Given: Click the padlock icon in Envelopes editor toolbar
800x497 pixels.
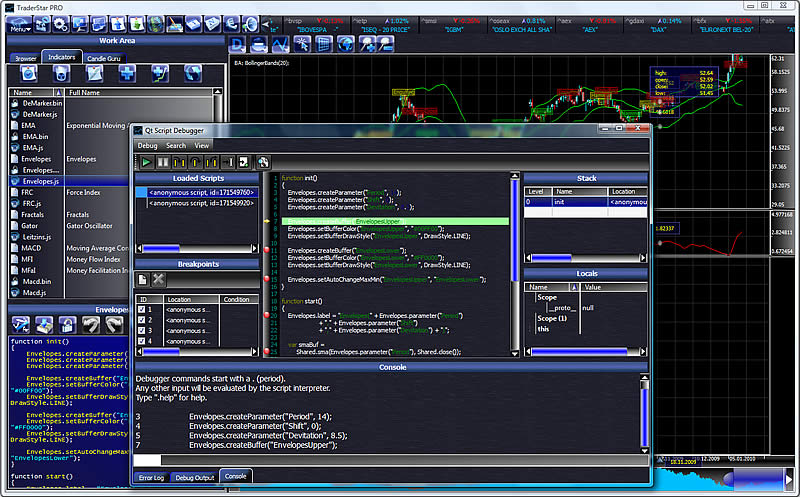Looking at the screenshot, I should pos(67,325).
